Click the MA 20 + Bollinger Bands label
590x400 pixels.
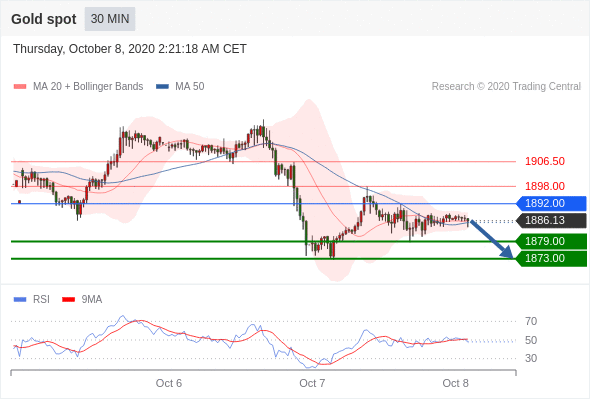[x=88, y=87]
